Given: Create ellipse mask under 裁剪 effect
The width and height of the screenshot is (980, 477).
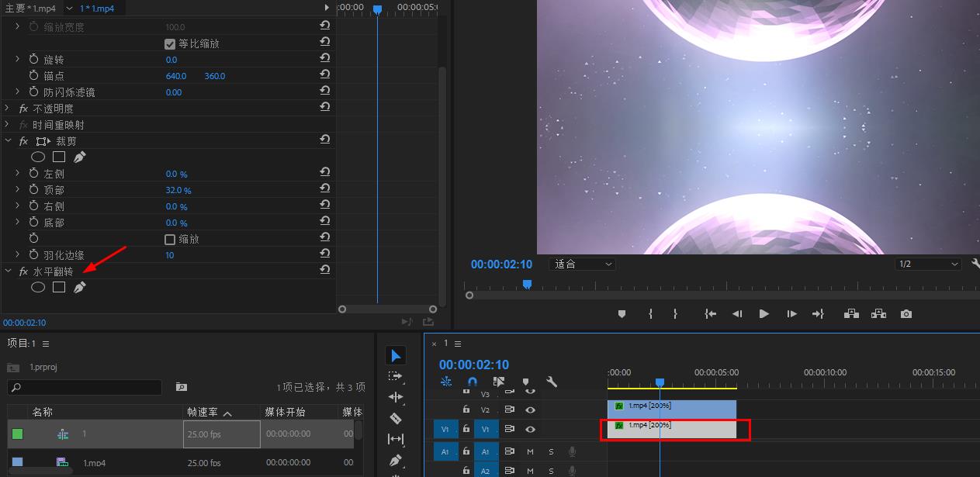Looking at the screenshot, I should point(38,157).
